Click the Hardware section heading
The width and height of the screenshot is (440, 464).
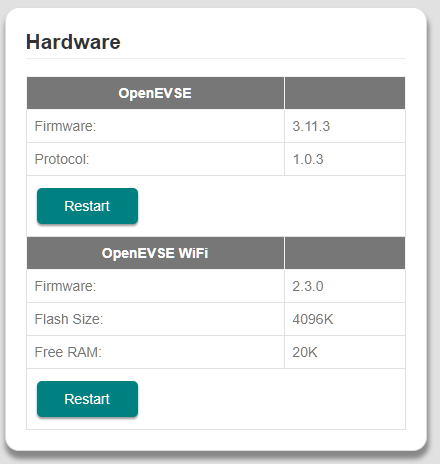tap(73, 42)
